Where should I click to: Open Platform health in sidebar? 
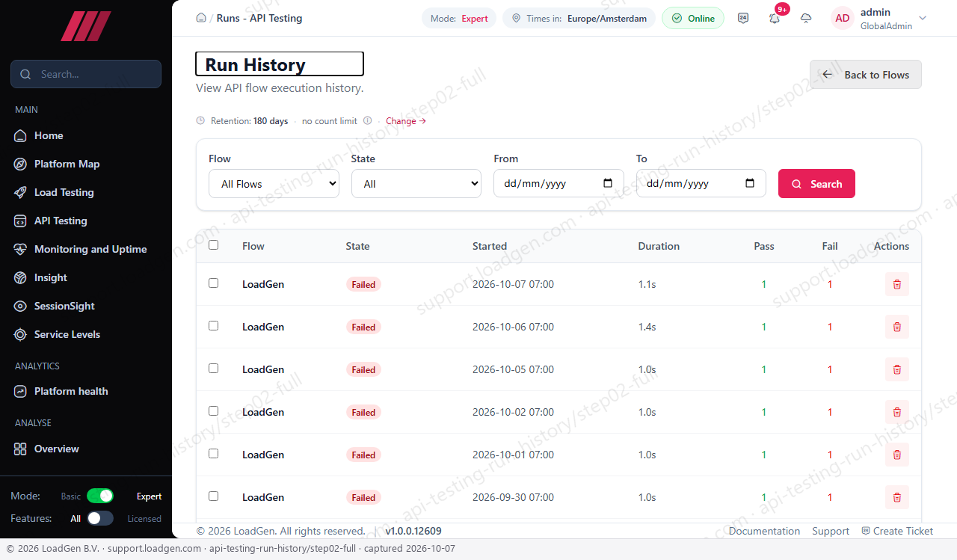click(x=86, y=391)
